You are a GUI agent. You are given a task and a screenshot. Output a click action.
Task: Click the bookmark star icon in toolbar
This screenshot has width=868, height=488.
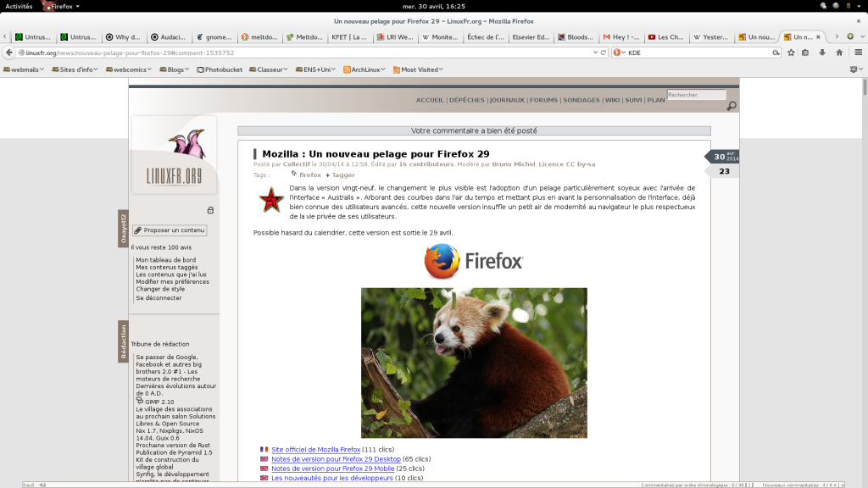[x=791, y=53]
